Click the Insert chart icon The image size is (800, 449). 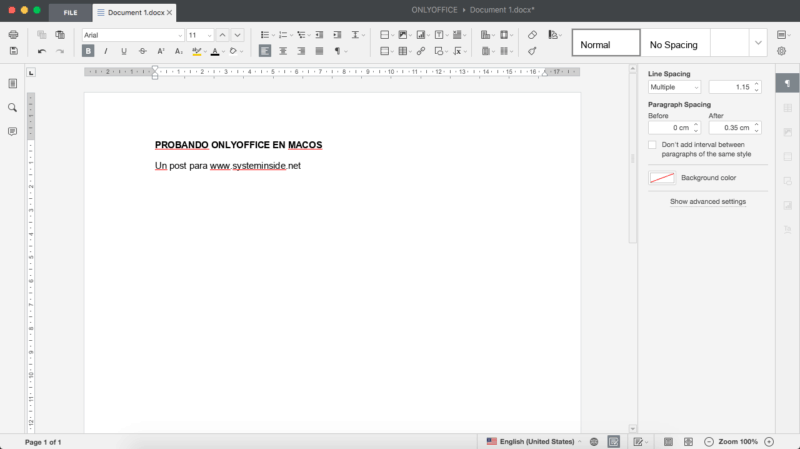[421, 35]
